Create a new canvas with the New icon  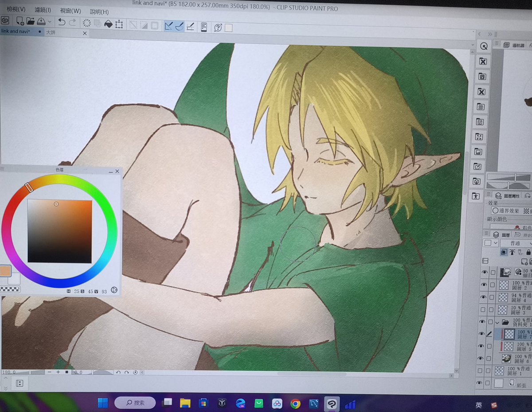point(20,21)
